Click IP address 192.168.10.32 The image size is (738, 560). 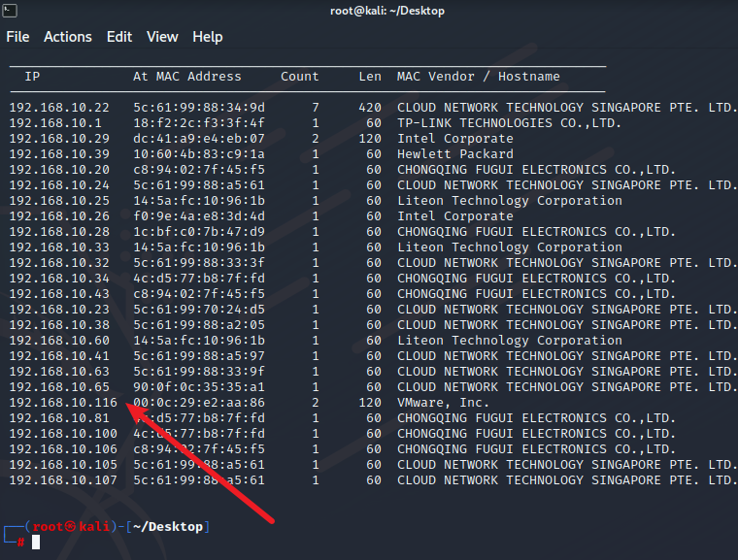59,263
